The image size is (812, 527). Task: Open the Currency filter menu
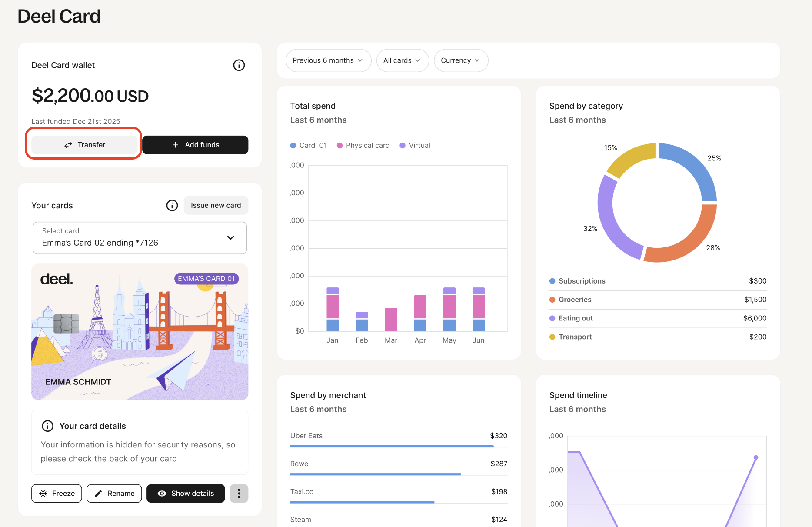(x=460, y=60)
